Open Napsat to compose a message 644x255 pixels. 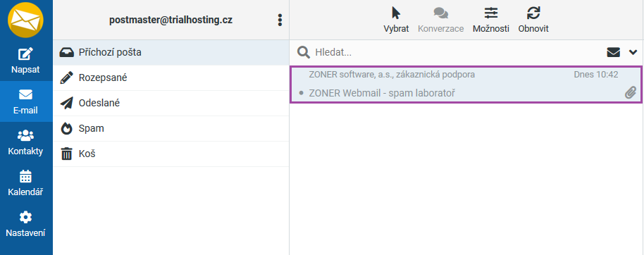26,61
